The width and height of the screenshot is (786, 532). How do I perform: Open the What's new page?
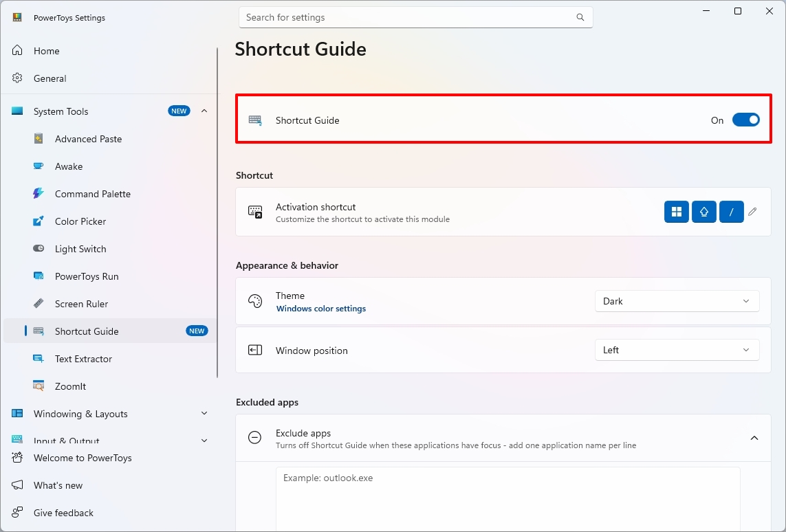(x=58, y=485)
